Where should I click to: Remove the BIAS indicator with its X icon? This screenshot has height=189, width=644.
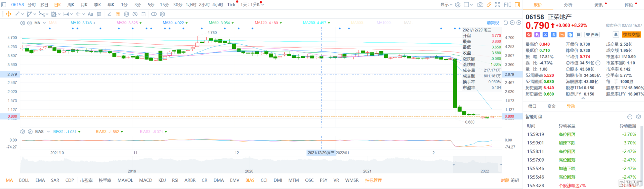[x=30, y=132]
